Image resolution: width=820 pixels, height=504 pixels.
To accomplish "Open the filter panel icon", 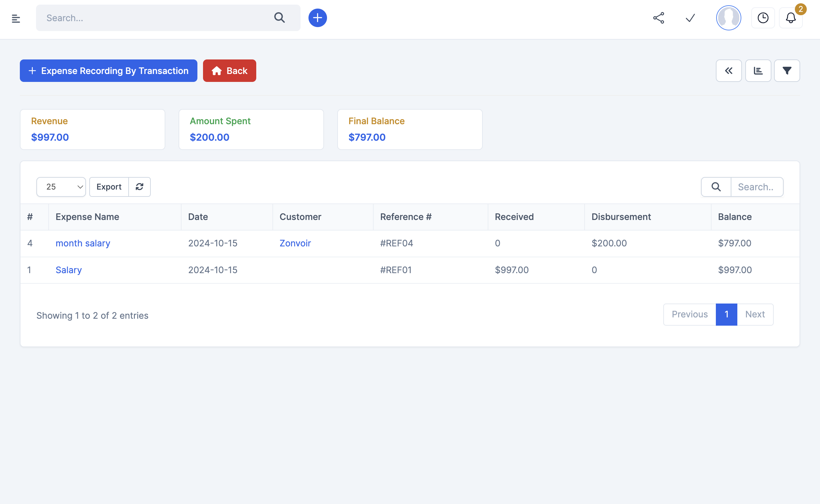I will pos(787,70).
